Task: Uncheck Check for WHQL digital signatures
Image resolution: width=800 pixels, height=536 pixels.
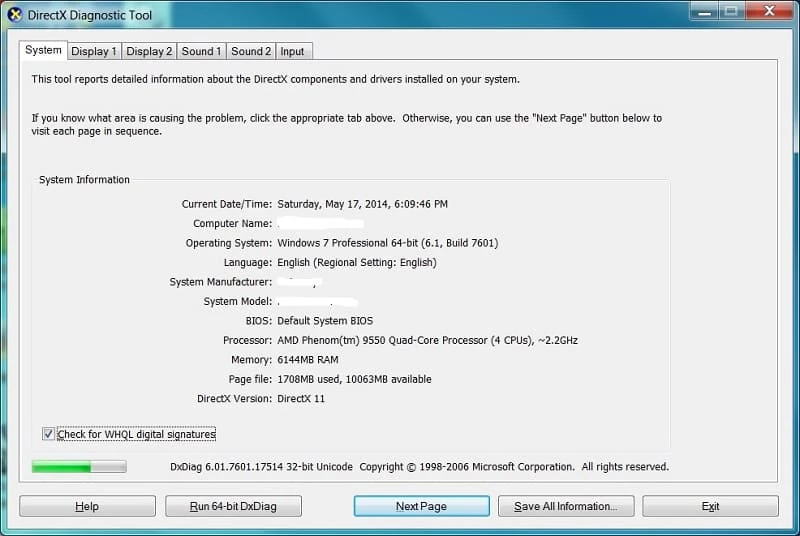Action: [x=49, y=434]
